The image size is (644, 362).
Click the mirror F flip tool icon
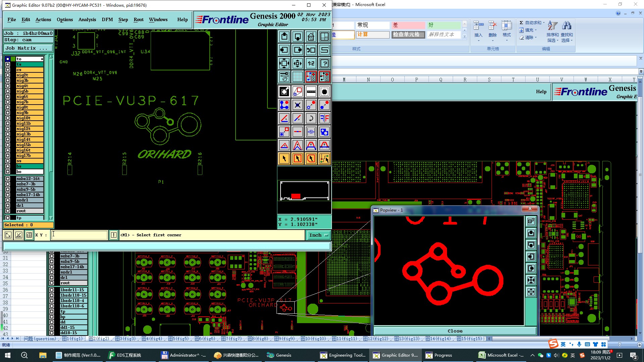tap(324, 118)
